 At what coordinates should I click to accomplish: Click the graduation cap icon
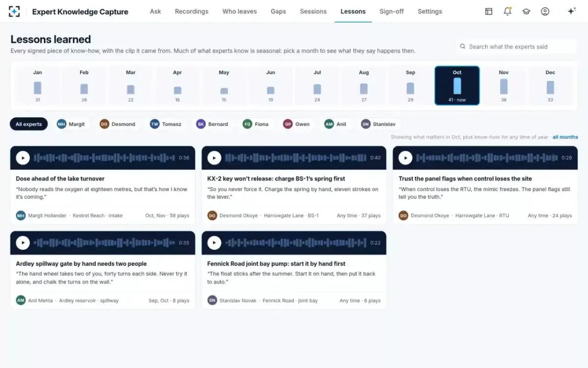click(x=526, y=11)
